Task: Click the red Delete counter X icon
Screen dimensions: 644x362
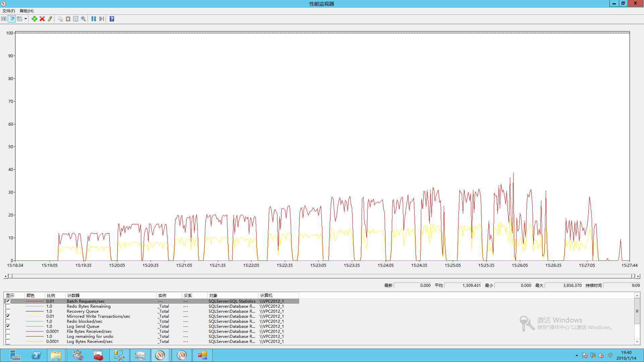Action: [42, 19]
